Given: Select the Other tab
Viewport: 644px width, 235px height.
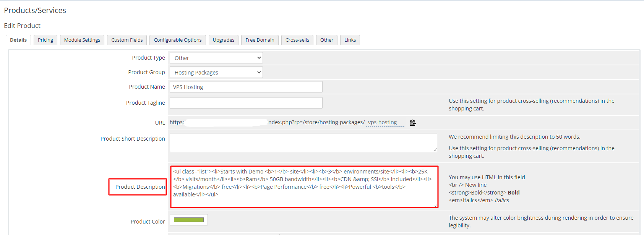Looking at the screenshot, I should pyautogui.click(x=327, y=40).
